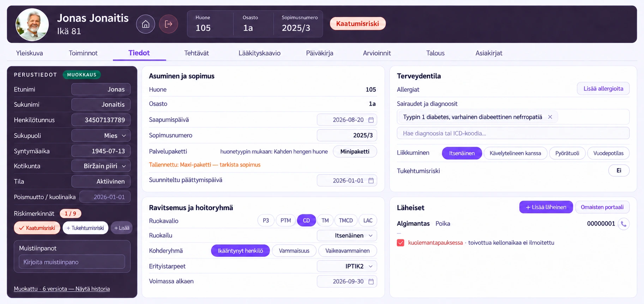Expand the Erityistarpeet dropdown showing IPTIK2

(x=347, y=266)
